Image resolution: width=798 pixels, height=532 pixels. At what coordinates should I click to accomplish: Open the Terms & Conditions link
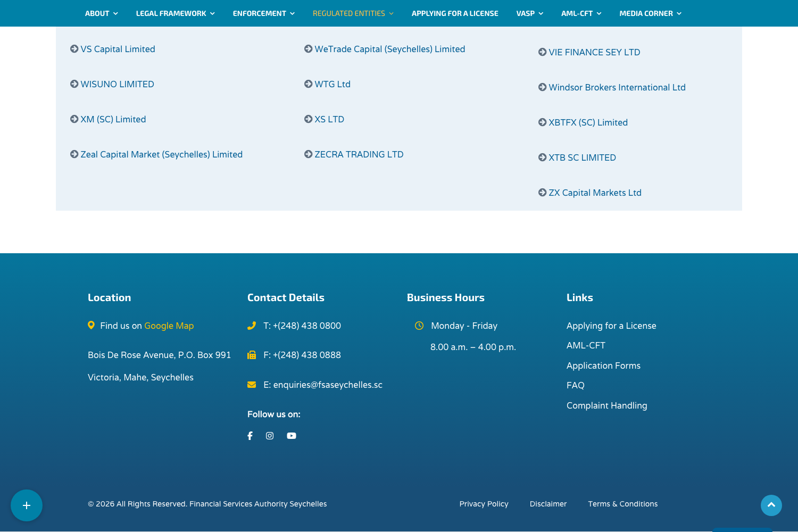(x=623, y=504)
